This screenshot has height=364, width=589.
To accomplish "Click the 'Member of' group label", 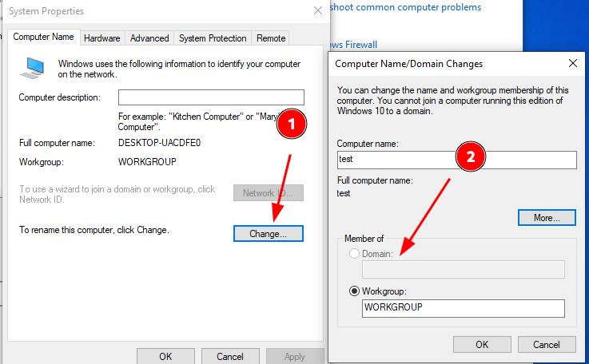I will [x=364, y=239].
